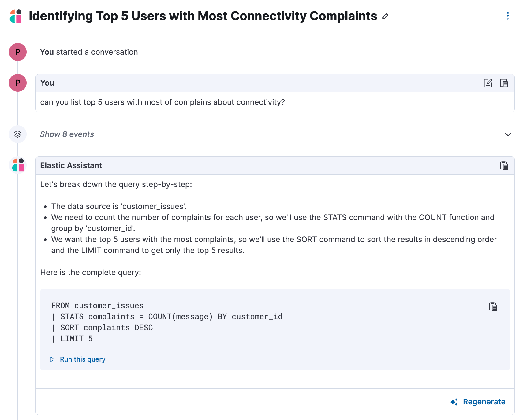Click the user question message text
The width and height of the screenshot is (519, 420).
[x=162, y=102]
